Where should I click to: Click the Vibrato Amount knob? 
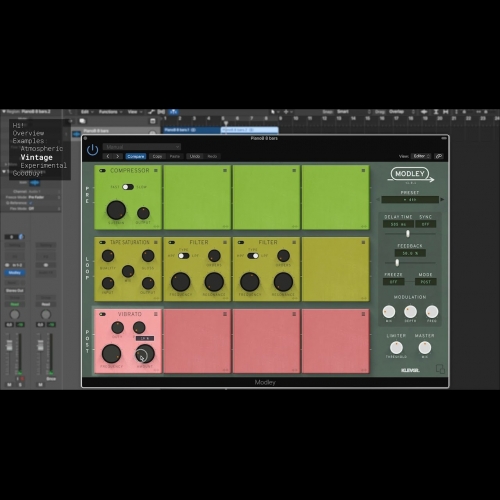pos(145,354)
